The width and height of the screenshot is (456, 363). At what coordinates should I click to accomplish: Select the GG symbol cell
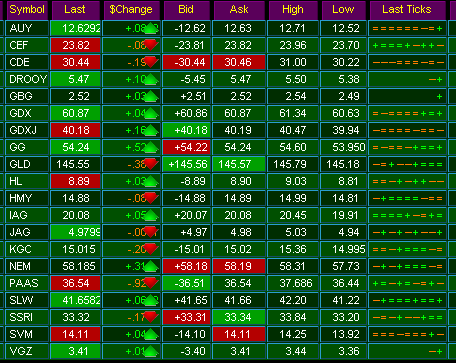(27, 147)
